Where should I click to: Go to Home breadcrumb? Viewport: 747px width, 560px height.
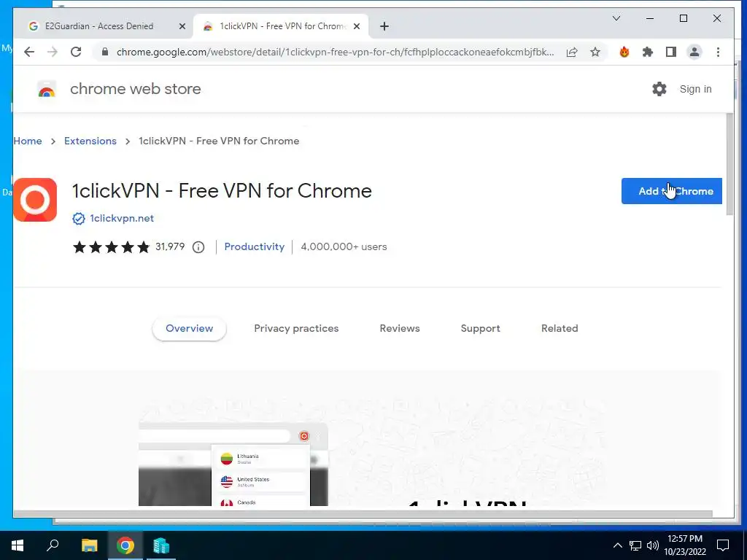(28, 141)
